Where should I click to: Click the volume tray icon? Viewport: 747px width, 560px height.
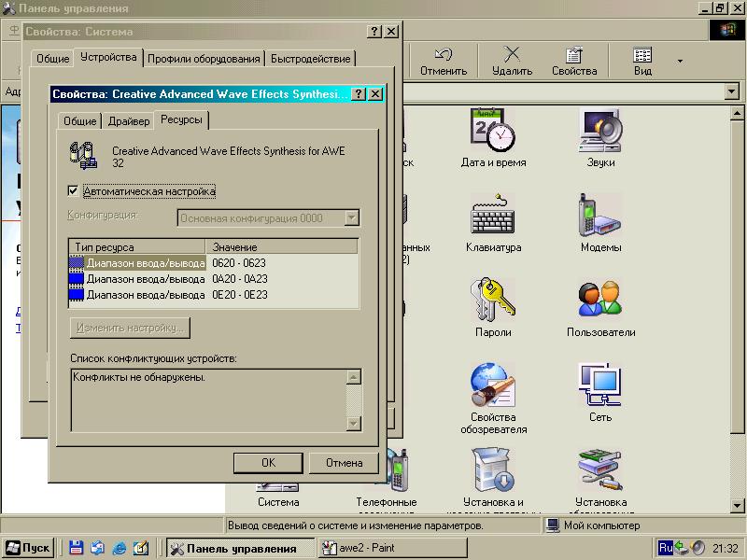tap(698, 548)
